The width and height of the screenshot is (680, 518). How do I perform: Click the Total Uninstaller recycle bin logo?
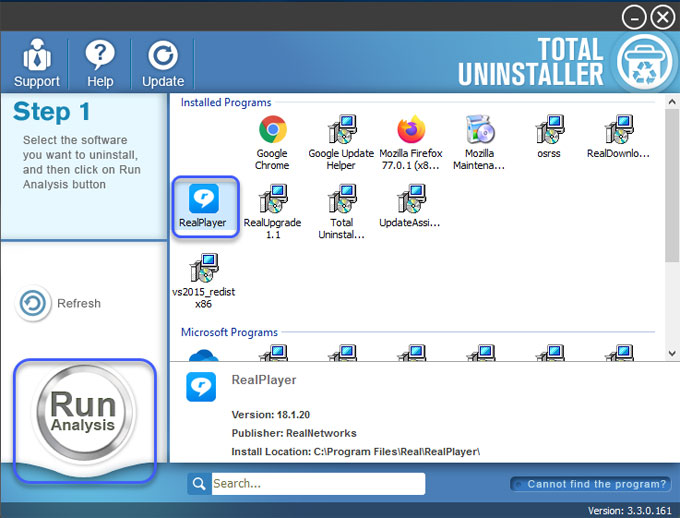coord(644,62)
